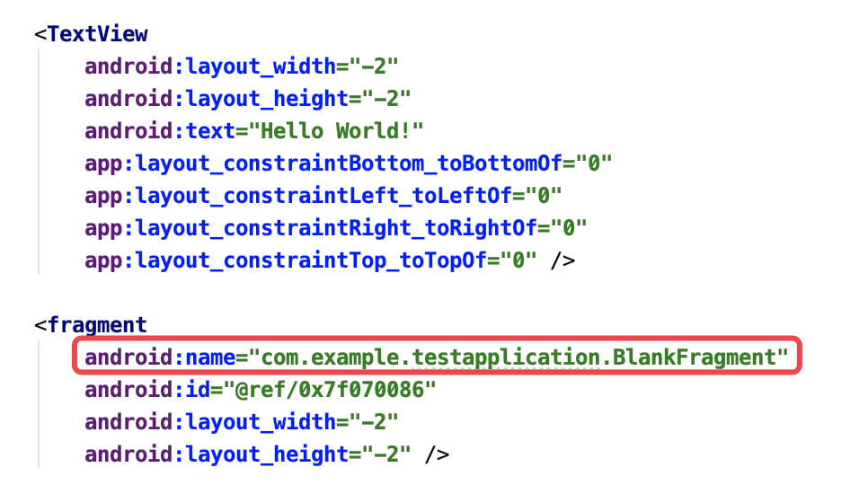Click the layout_constraintLeft_toLeftOf attribute
Viewport: 868px width, 485px height.
pyautogui.click(x=323, y=196)
